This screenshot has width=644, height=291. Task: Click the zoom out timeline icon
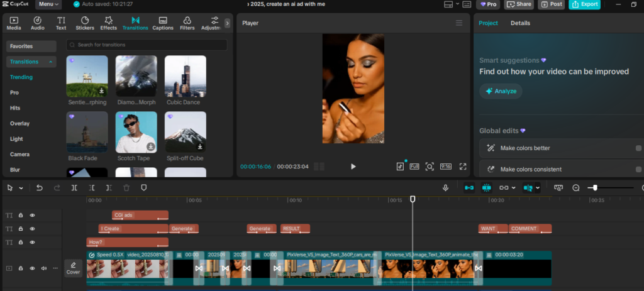point(575,187)
